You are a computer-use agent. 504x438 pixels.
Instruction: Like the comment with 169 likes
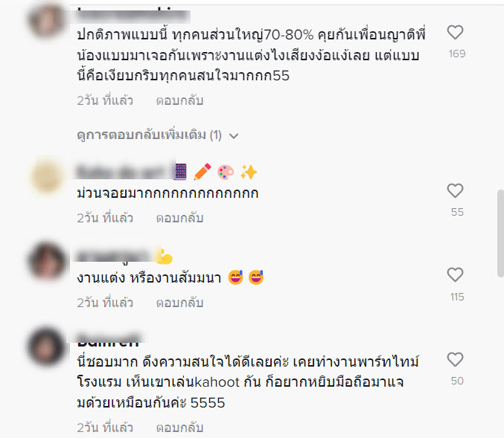click(x=455, y=33)
